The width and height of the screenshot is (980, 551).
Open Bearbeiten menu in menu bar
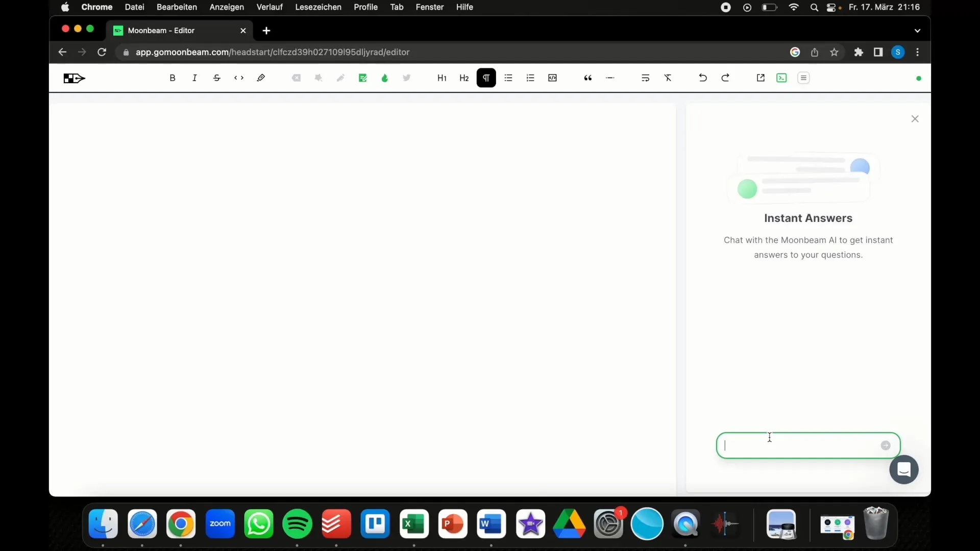click(175, 7)
